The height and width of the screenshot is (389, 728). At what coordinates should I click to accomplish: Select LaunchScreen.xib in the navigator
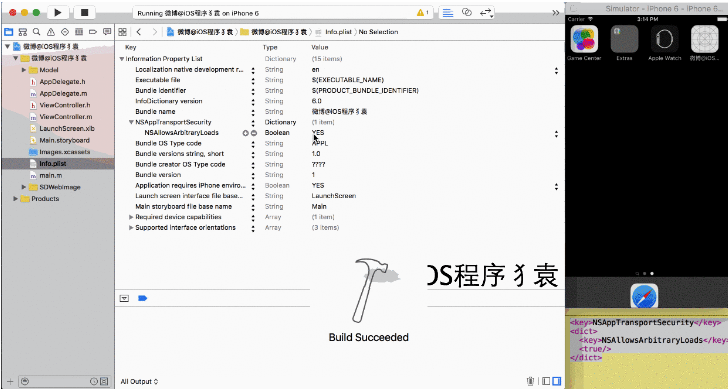(x=67, y=129)
